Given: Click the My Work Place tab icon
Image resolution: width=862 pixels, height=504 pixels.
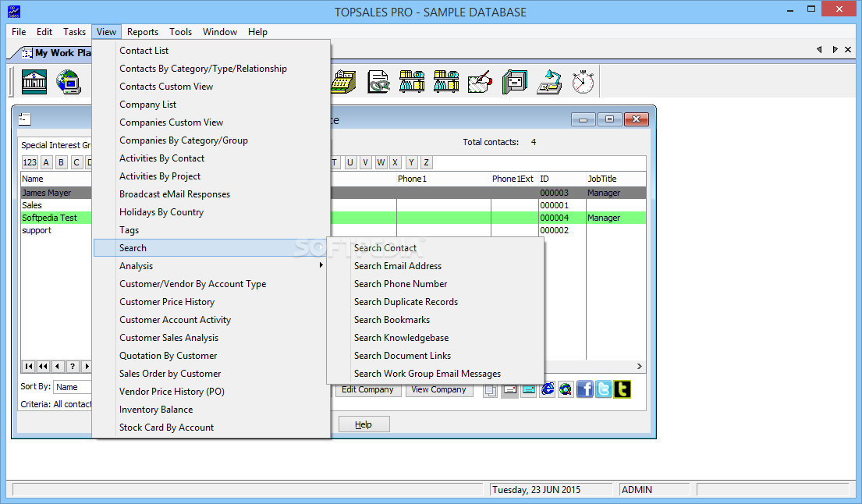Looking at the screenshot, I should 27,53.
